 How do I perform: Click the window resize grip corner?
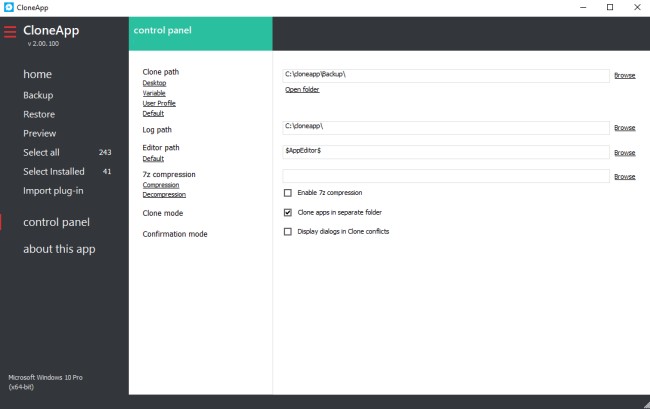click(646, 405)
